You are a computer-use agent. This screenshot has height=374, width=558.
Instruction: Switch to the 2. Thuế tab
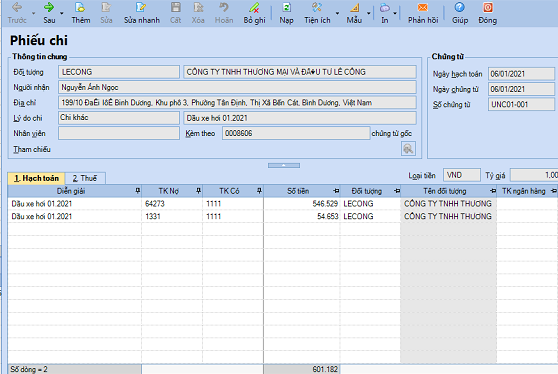[85, 178]
